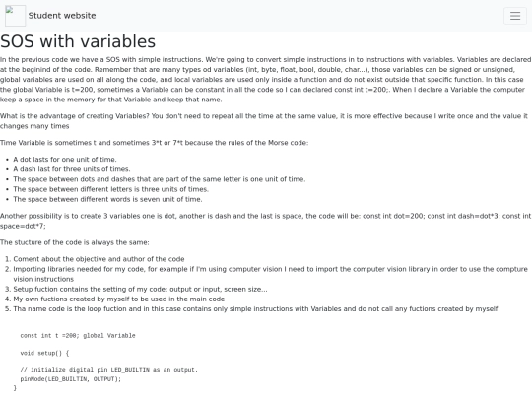Click the SOS with variables heading
This screenshot has height=399, width=532.
(x=78, y=41)
